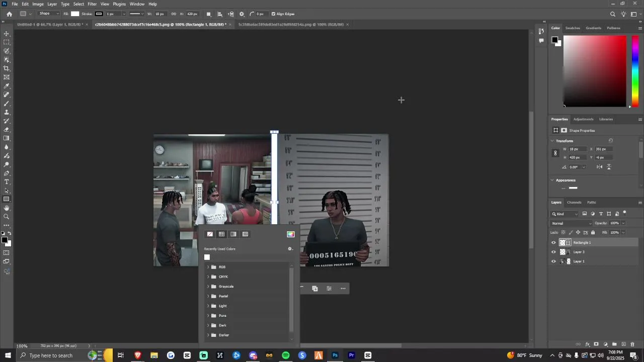
Task: Open the Plugins menu
Action: (x=119, y=4)
